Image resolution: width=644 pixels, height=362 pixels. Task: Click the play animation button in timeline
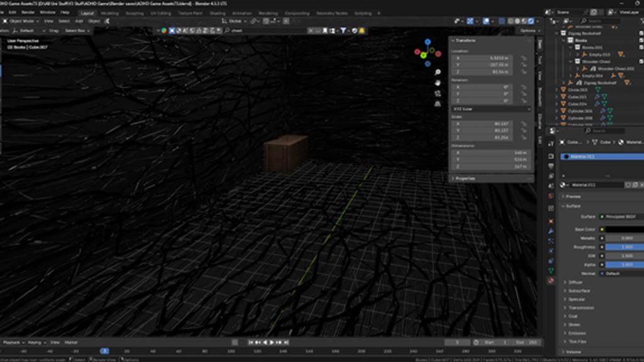(x=271, y=343)
